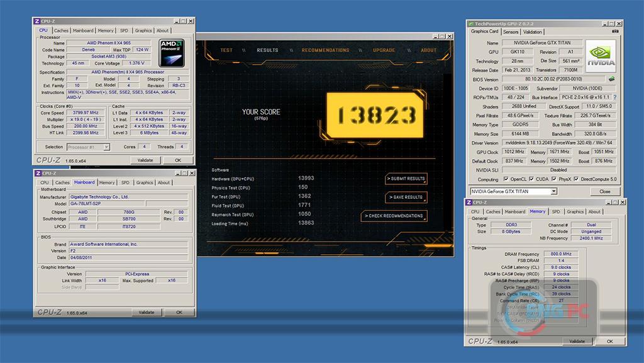Click the SUBMIT RESULTS button

(x=406, y=179)
